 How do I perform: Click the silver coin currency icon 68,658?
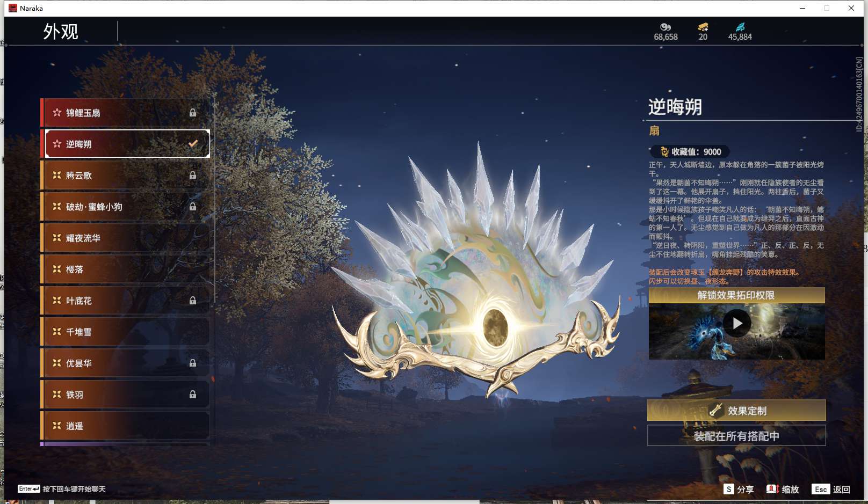tap(666, 27)
